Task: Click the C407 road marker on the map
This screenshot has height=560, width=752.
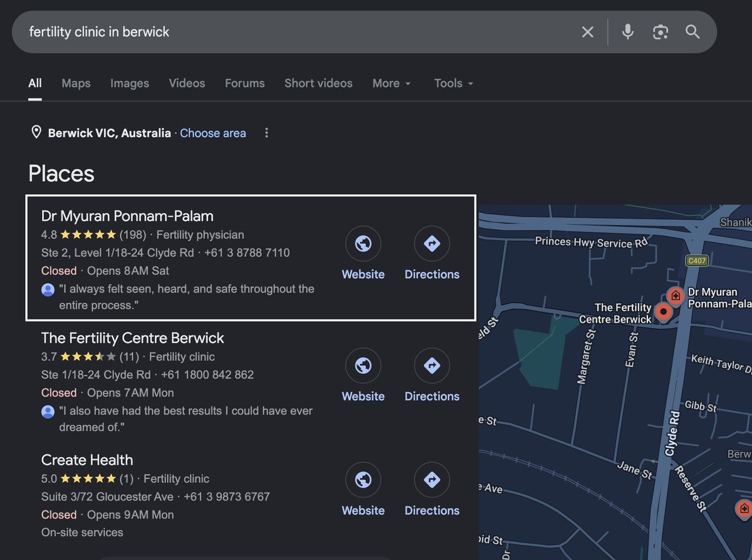Action: click(697, 261)
